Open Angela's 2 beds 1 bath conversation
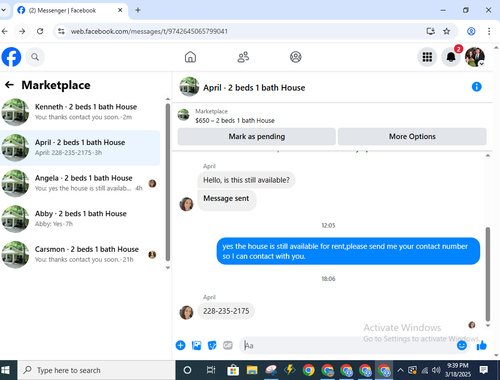 point(80,183)
